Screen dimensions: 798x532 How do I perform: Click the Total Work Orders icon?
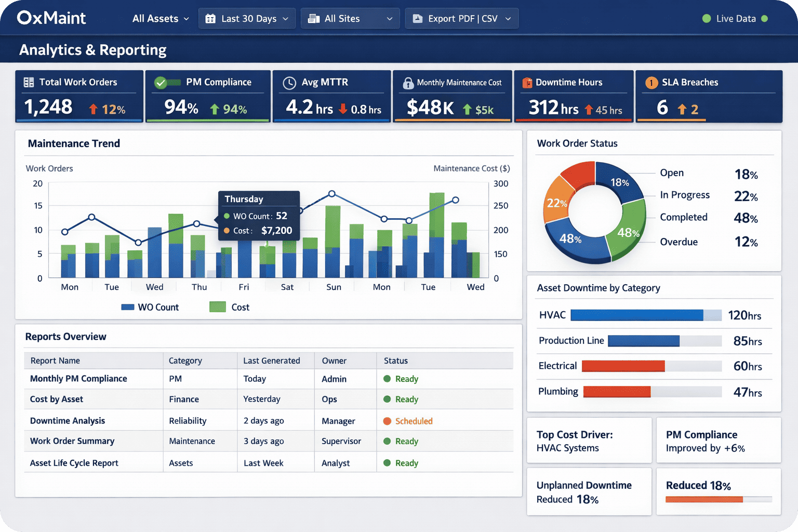point(30,82)
